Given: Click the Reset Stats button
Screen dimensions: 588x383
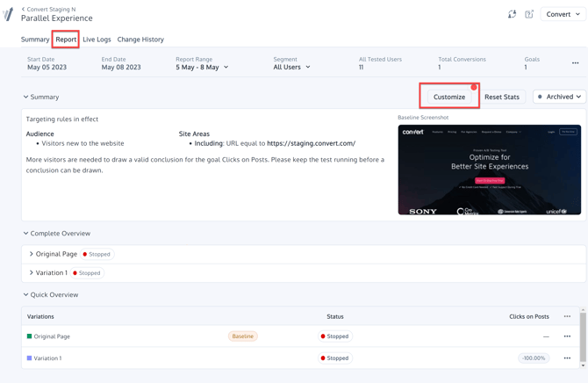Looking at the screenshot, I should click(x=502, y=97).
